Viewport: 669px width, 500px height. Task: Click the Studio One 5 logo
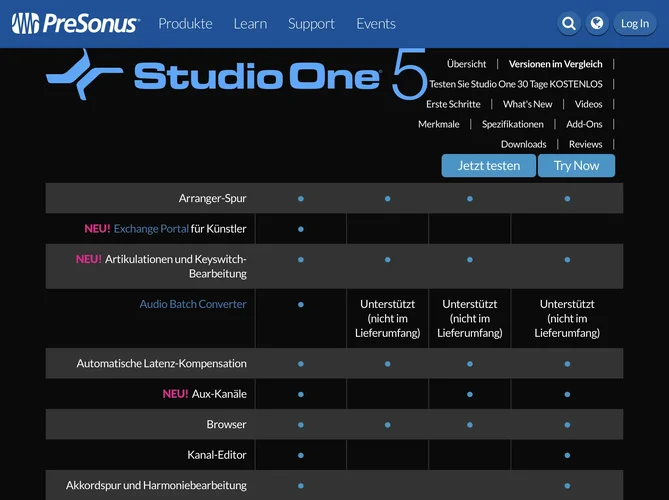tap(236, 75)
